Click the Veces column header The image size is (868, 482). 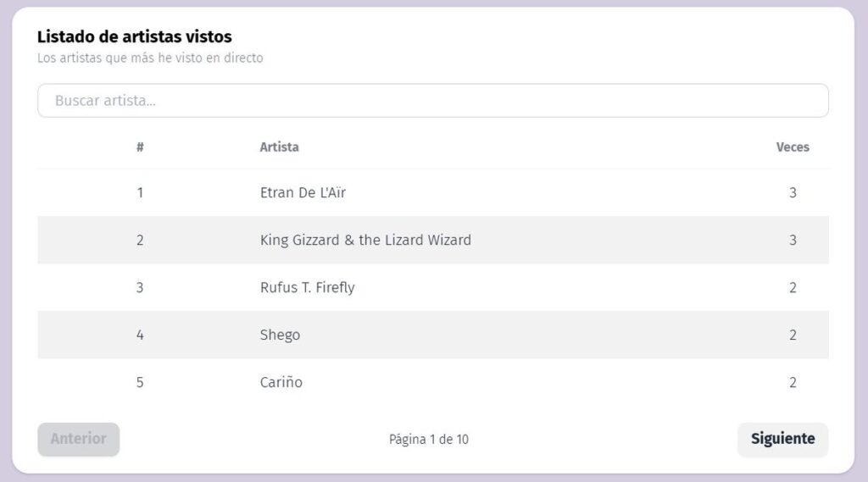click(793, 147)
